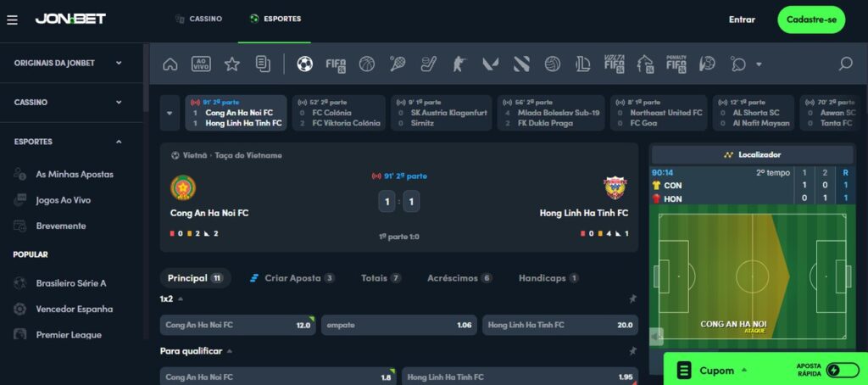Open Vencedor Espanha
Screen dimensions: 868x385
point(75,310)
